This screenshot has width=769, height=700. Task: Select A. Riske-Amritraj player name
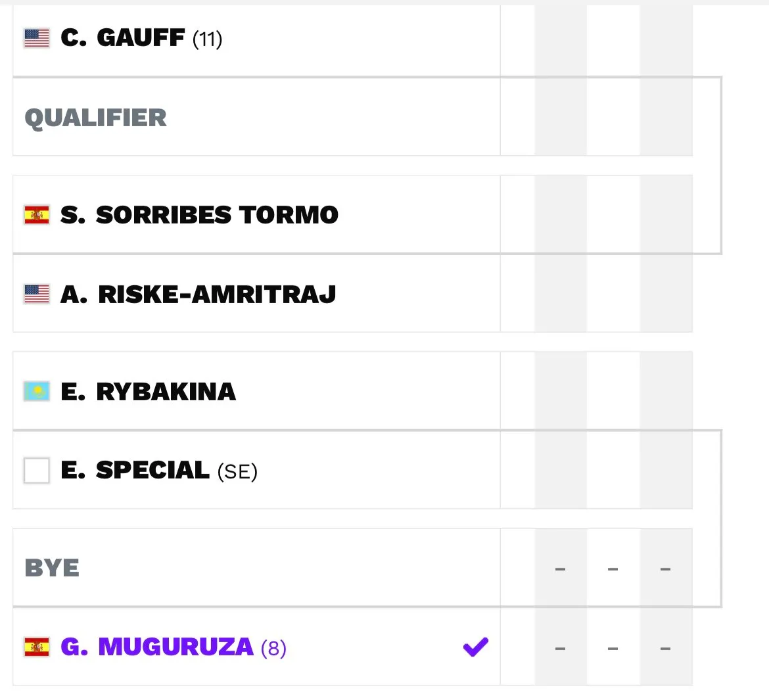tap(198, 294)
